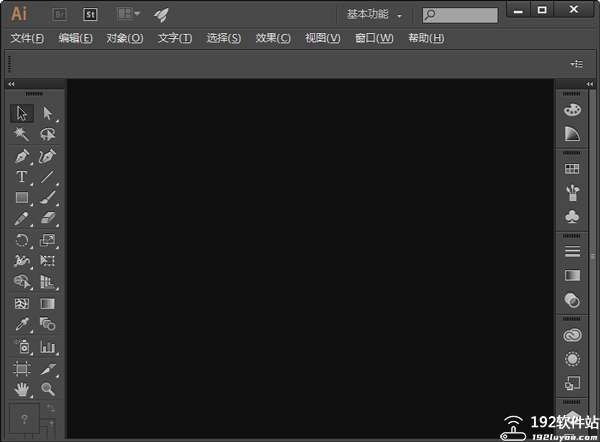Click the Ai application logo
The width and height of the screenshot is (600, 442).
point(19,14)
